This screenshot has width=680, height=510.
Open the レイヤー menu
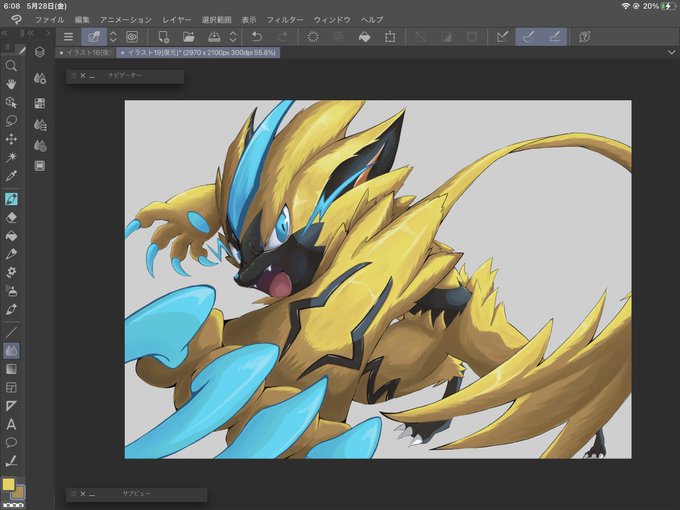(x=177, y=20)
